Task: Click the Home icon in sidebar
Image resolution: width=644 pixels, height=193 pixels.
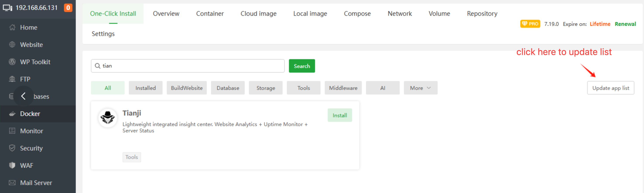Action: click(x=12, y=28)
